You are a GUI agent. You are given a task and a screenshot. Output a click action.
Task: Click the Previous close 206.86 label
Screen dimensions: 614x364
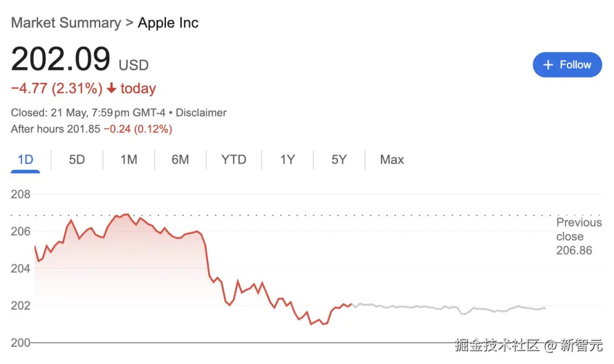(578, 236)
